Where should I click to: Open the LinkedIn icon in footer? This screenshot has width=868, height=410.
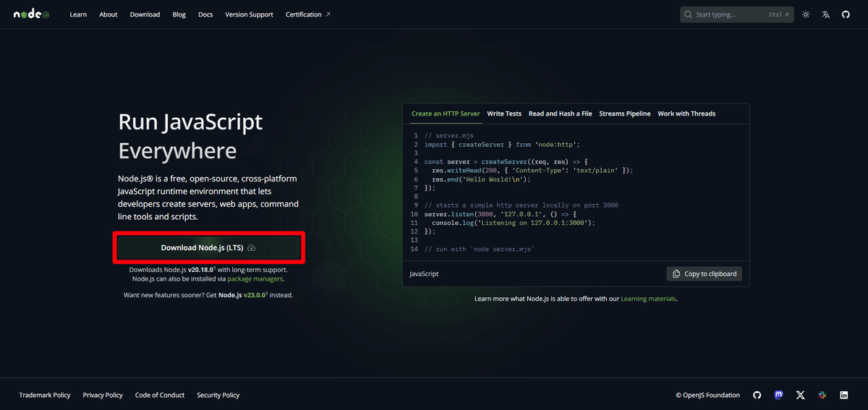[844, 395]
